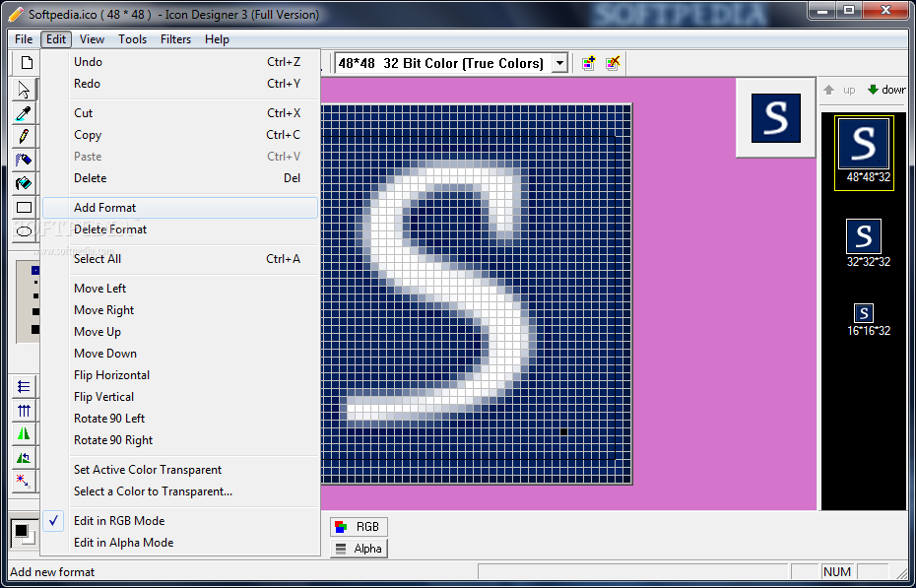The width and height of the screenshot is (916, 588).
Task: Select the blue selected brush size
Action: click(35, 270)
